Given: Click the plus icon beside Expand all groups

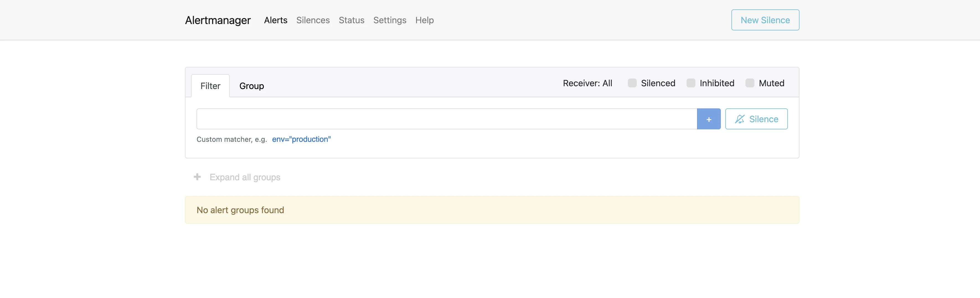Looking at the screenshot, I should coord(197,177).
